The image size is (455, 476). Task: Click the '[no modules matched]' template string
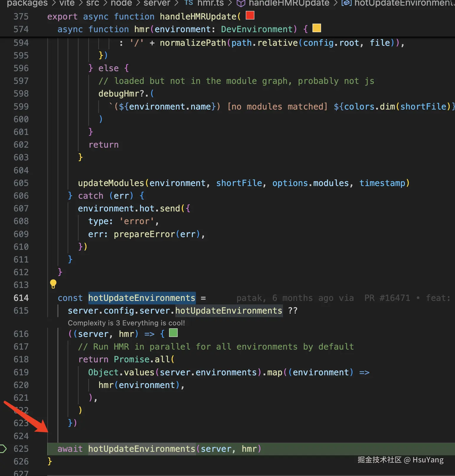277,107
